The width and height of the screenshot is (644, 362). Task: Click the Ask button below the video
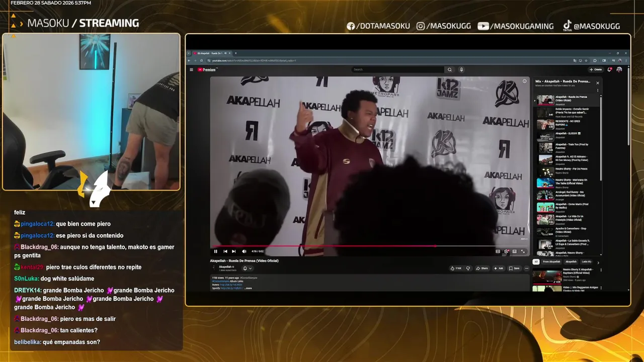tap(499, 268)
